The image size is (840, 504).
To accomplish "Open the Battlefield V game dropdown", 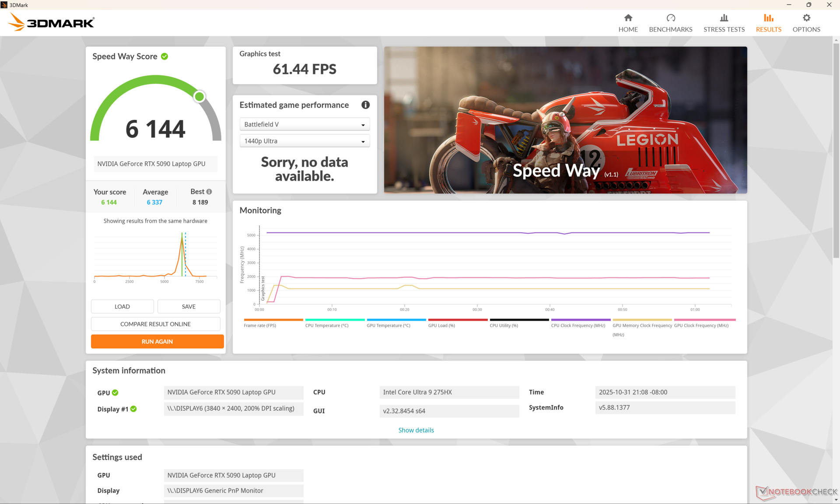I will point(304,124).
